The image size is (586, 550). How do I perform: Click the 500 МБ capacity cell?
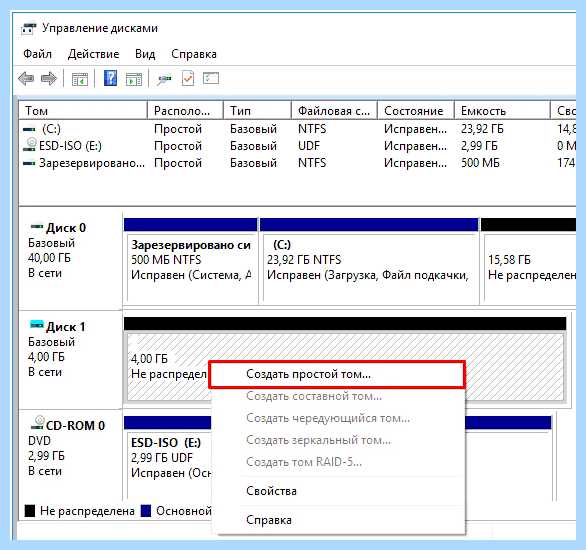pyautogui.click(x=480, y=163)
